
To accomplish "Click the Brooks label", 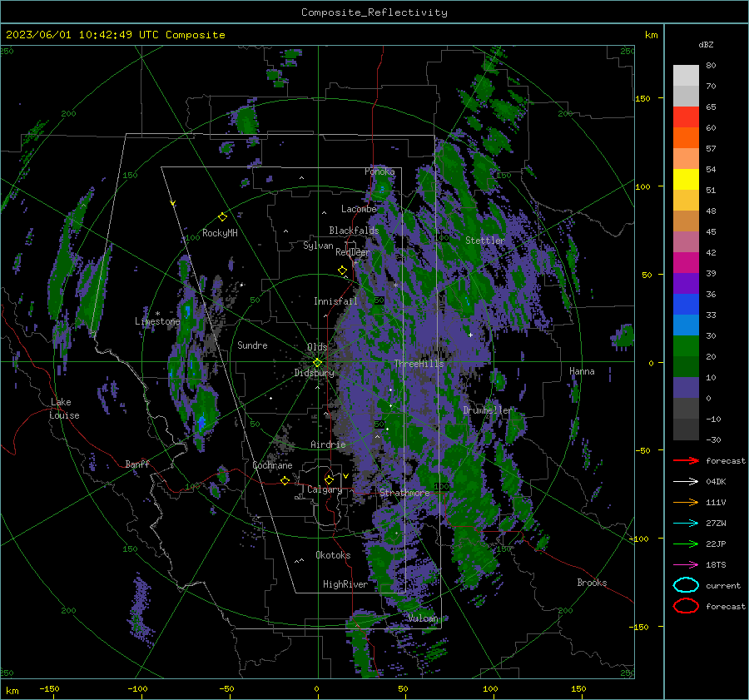I will tap(592, 583).
